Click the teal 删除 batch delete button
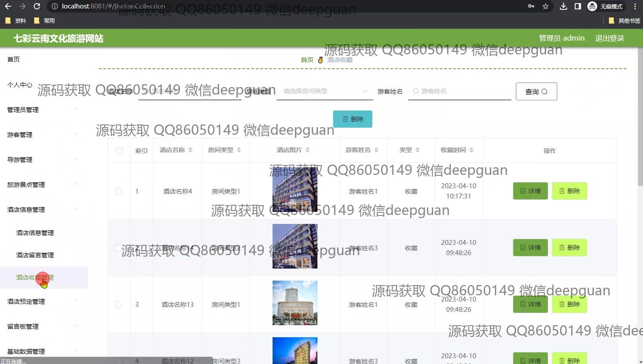The height and width of the screenshot is (364, 643). 353,119
